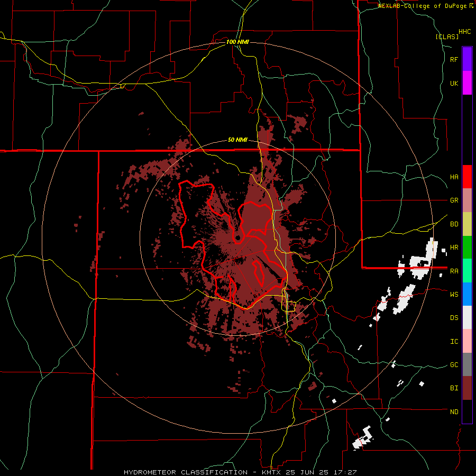Click the KMTX radar site identifier
476x476 pixels.
click(x=272, y=472)
